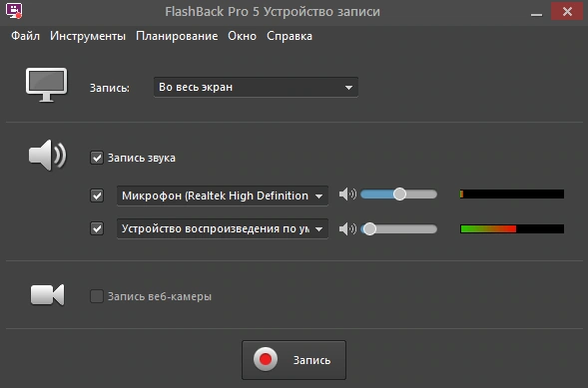This screenshot has height=388, width=588.
Task: Enable the Запись веб-камеры checkbox
Action: coord(97,296)
